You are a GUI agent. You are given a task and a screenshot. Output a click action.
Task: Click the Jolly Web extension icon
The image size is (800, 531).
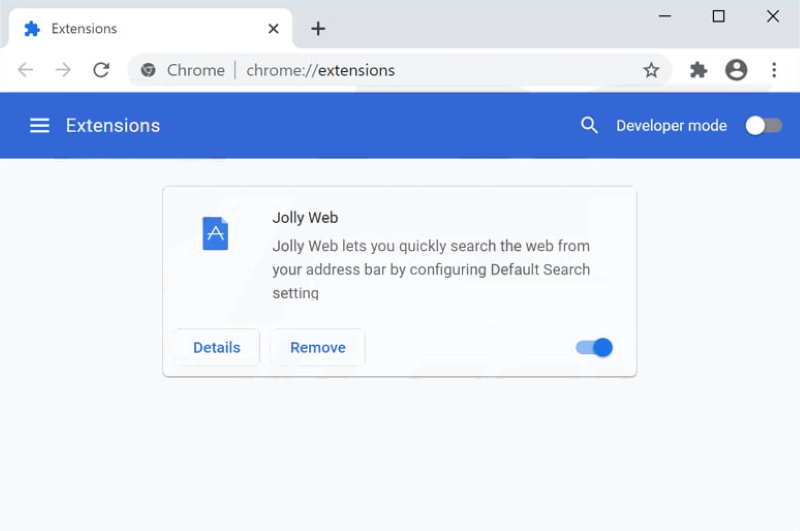click(215, 234)
